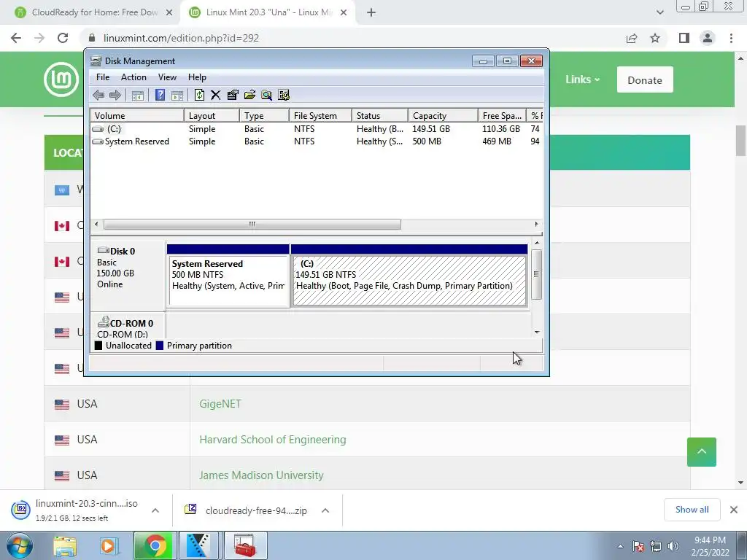Open options arrow for cloudready zip download
The height and width of the screenshot is (560, 747).
(325, 510)
